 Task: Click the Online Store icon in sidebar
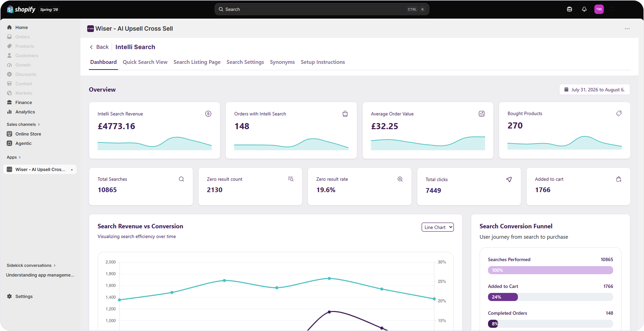coord(9,134)
